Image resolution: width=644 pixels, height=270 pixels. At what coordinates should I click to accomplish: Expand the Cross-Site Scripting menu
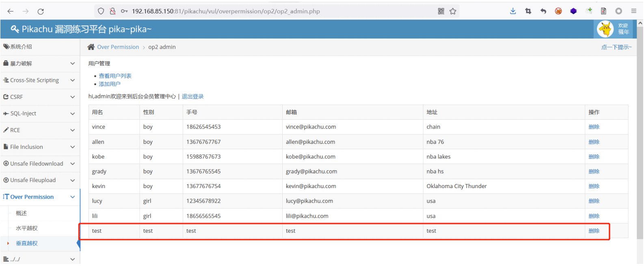point(40,80)
